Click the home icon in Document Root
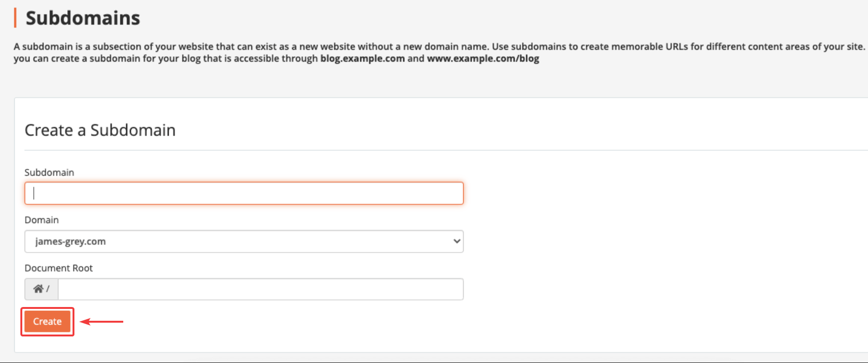This screenshot has height=363, width=868. (x=38, y=289)
